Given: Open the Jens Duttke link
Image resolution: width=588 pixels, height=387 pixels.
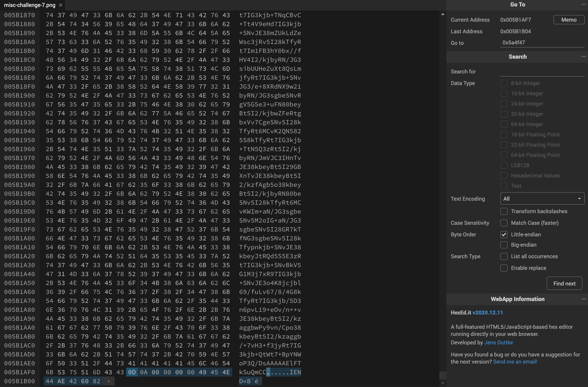Looking at the screenshot, I should [x=499, y=343].
